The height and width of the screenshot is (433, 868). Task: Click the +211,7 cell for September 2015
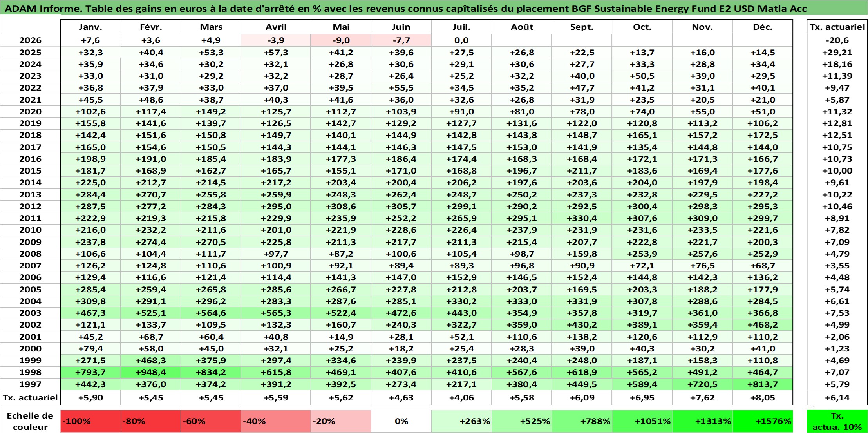coord(582,171)
